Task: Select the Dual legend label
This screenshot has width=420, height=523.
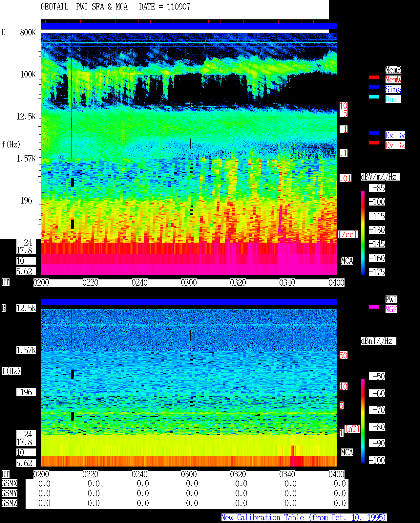Action: pos(393,99)
